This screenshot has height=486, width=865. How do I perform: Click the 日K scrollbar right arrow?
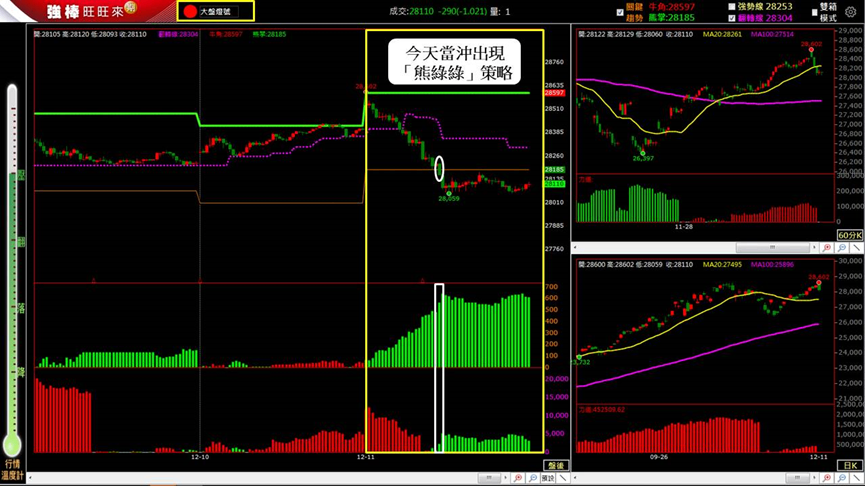814,478
